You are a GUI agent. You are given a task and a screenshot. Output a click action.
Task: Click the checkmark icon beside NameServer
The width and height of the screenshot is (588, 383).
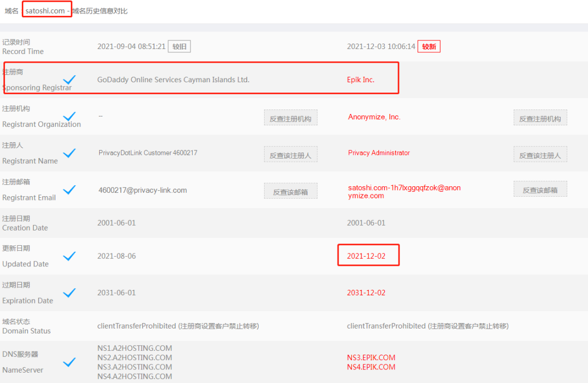pos(69,362)
